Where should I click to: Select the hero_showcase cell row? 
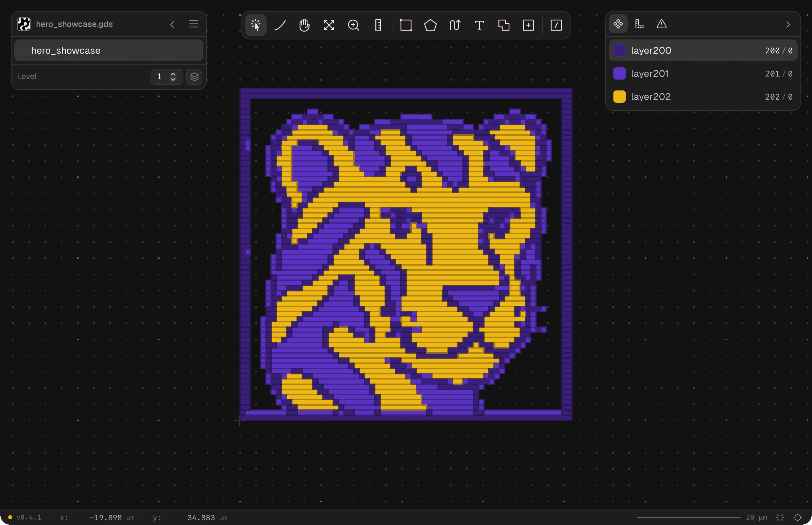point(109,50)
